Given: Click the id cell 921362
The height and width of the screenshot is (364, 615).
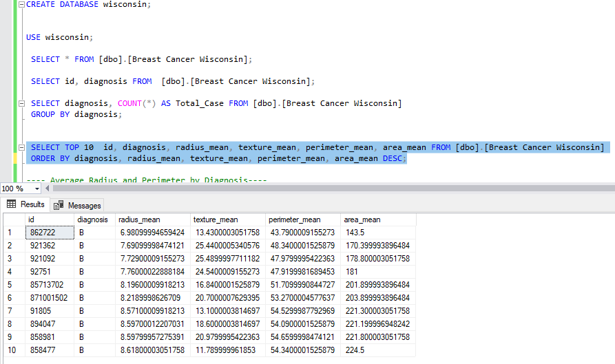Looking at the screenshot, I should pyautogui.click(x=50, y=246).
